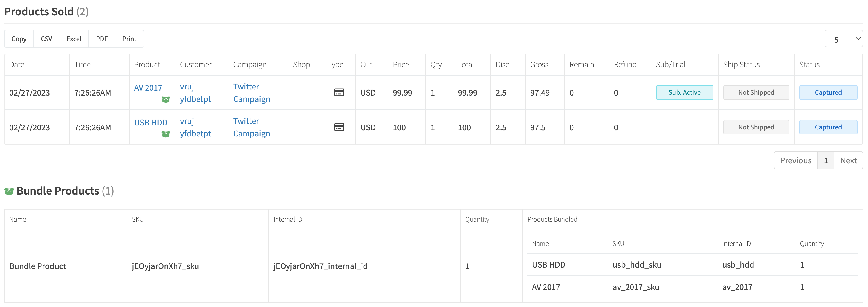Export table to Excel

74,39
